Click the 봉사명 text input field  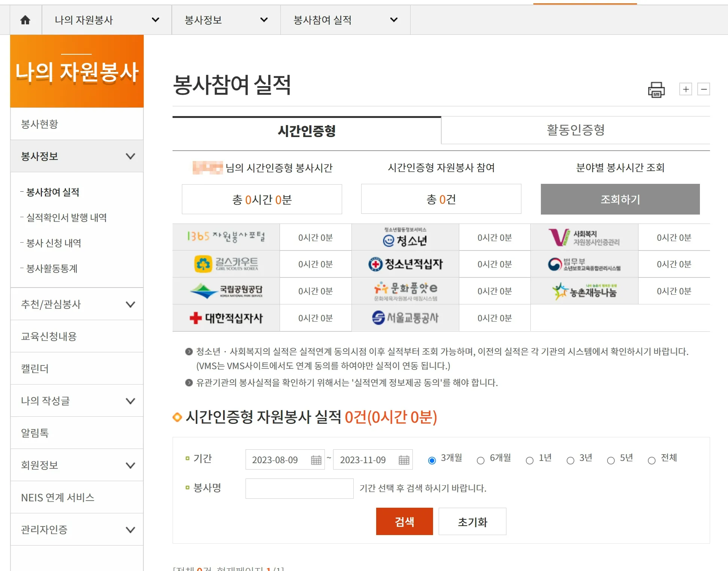click(299, 488)
